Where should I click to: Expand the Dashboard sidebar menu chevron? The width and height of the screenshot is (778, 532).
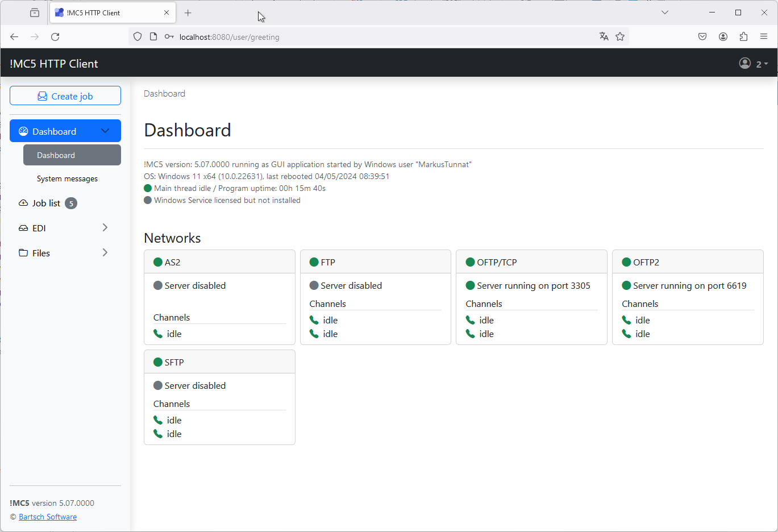coord(105,131)
